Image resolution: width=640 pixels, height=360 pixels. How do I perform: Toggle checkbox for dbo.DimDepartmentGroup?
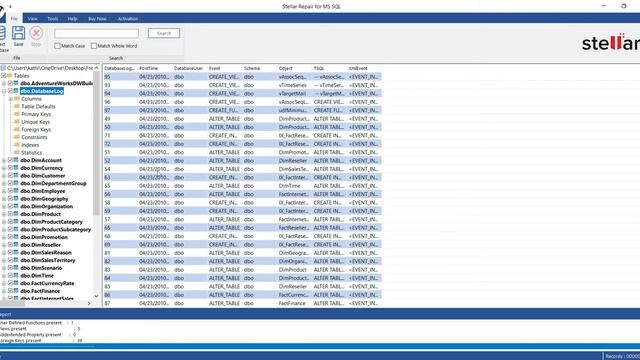11,183
